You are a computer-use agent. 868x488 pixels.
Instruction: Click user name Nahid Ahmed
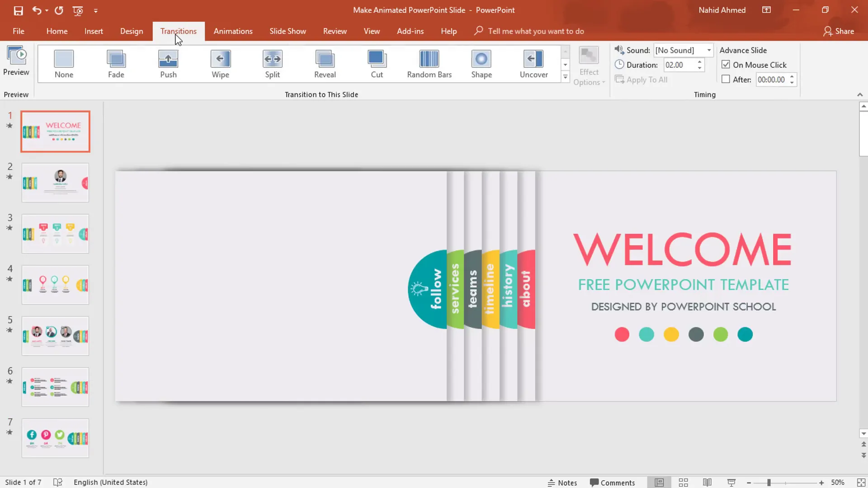point(722,10)
